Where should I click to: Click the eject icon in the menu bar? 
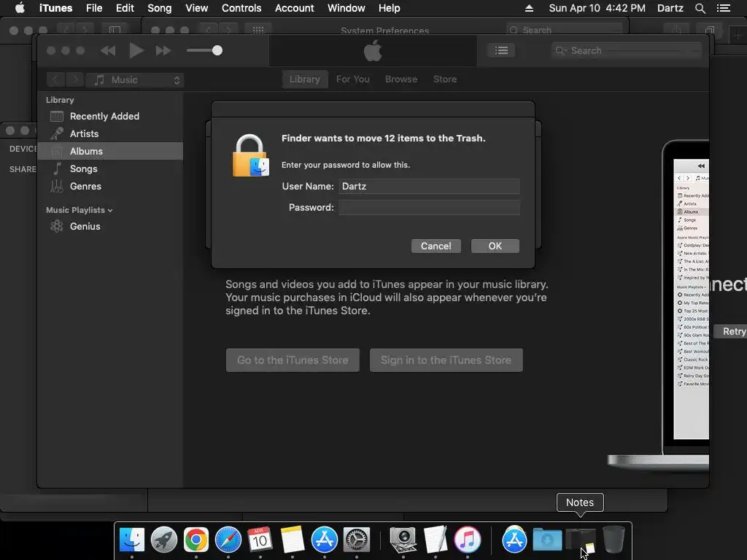point(530,8)
